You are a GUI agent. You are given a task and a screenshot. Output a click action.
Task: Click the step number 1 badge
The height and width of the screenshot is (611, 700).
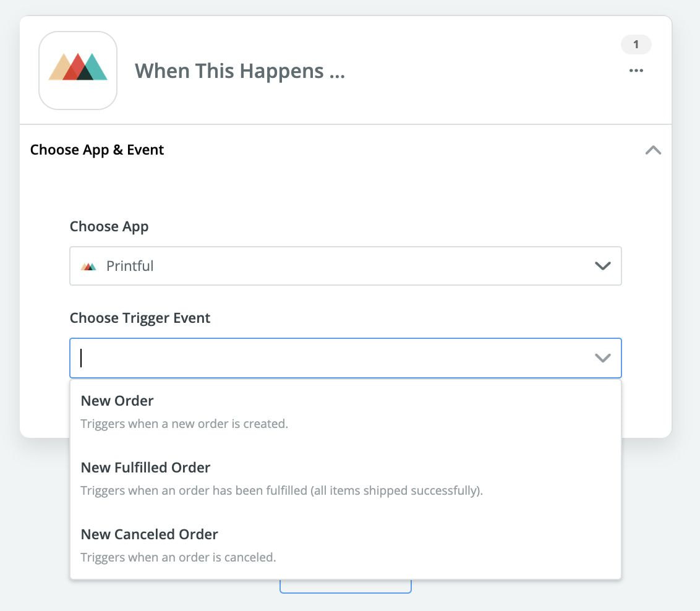636,44
